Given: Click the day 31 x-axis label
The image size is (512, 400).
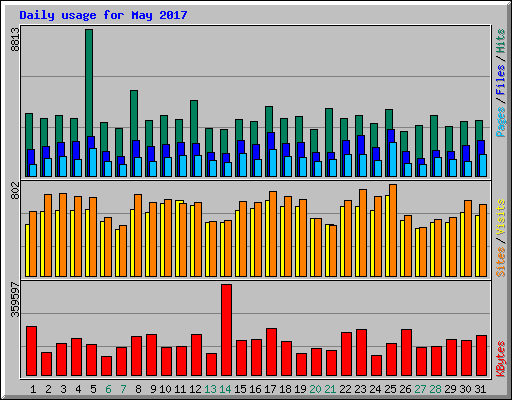Looking at the screenshot, I should (x=480, y=389).
